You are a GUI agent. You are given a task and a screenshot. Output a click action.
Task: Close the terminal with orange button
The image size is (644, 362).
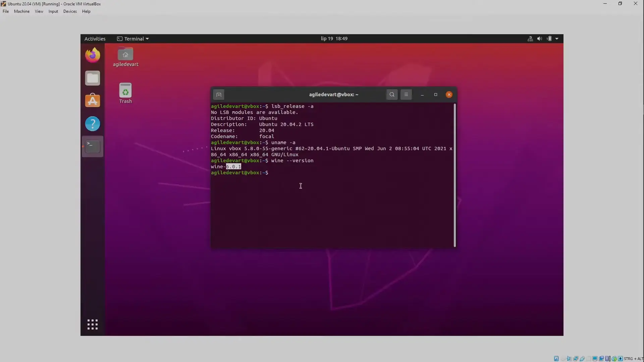pos(449,95)
